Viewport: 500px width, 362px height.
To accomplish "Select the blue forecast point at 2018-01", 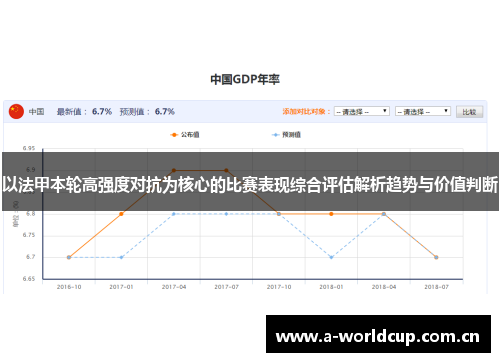I will 331,257.
